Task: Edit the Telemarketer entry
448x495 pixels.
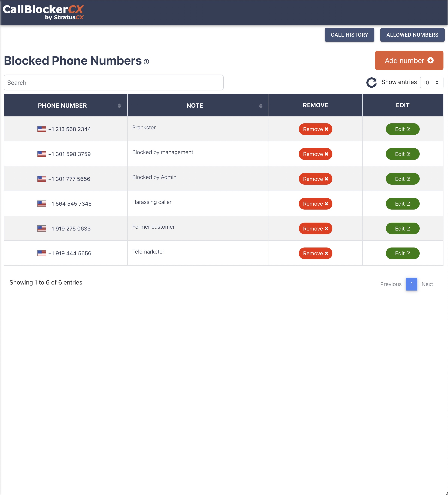Action: coord(402,253)
